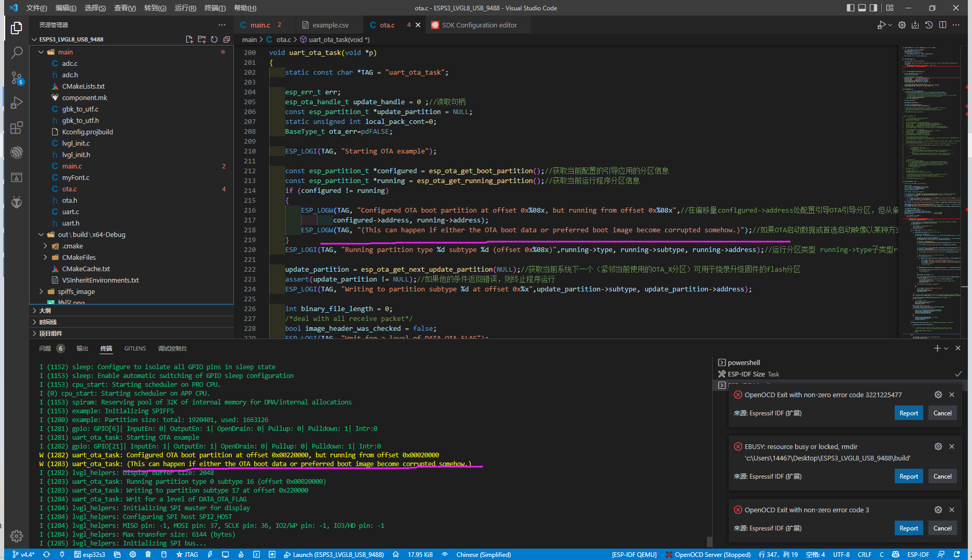This screenshot has width=972, height=560.
Task: Open new terminal dropdown arrow
Action: click(947, 348)
